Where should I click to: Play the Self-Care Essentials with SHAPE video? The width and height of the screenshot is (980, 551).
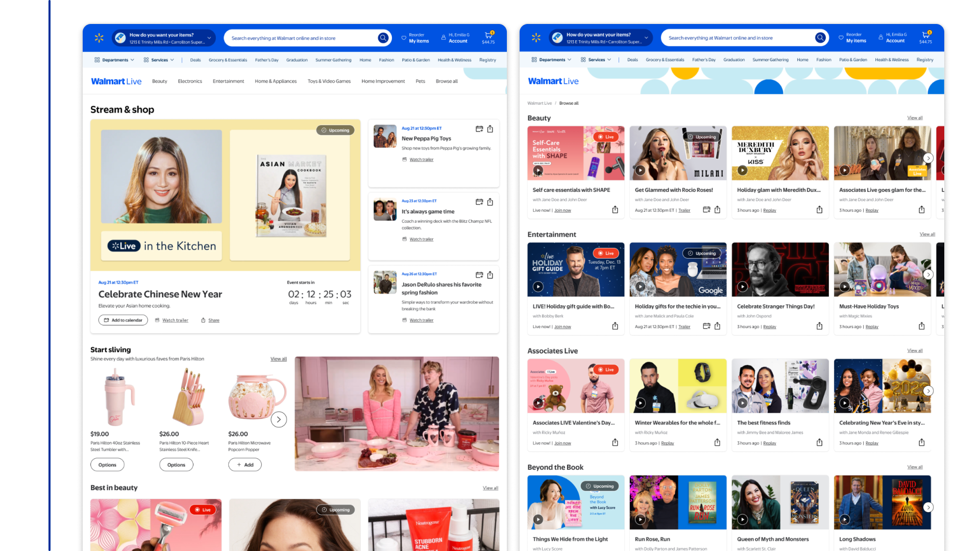tap(538, 170)
